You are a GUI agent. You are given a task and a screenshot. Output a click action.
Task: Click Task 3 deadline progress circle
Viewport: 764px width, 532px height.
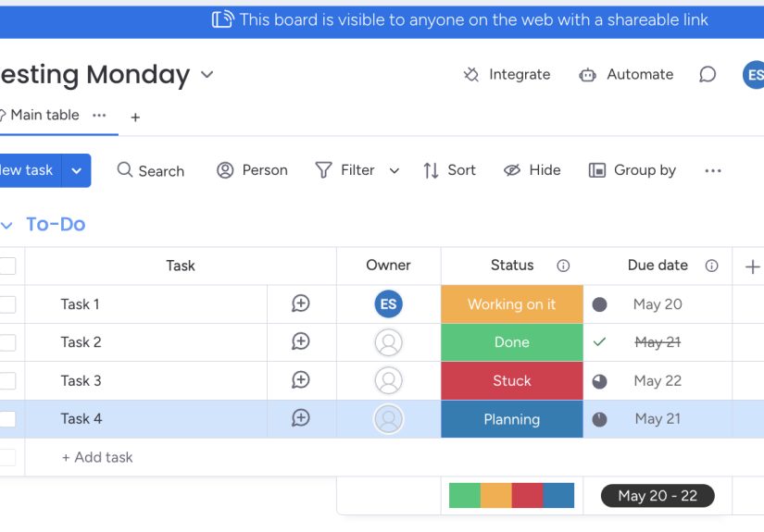pos(599,381)
